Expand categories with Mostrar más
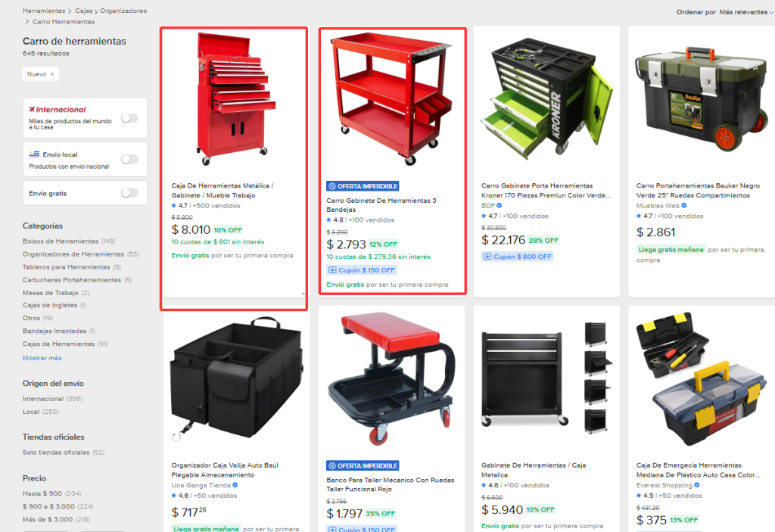Viewport: 775px width, 532px height. [x=42, y=358]
